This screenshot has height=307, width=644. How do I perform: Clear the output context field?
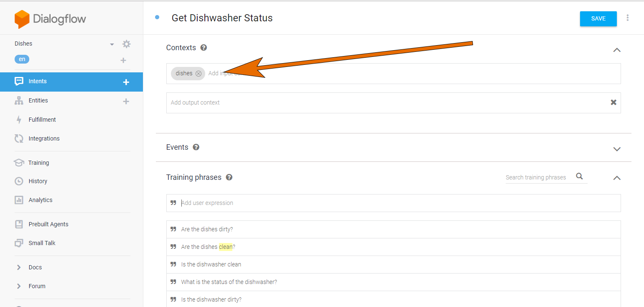pos(613,102)
